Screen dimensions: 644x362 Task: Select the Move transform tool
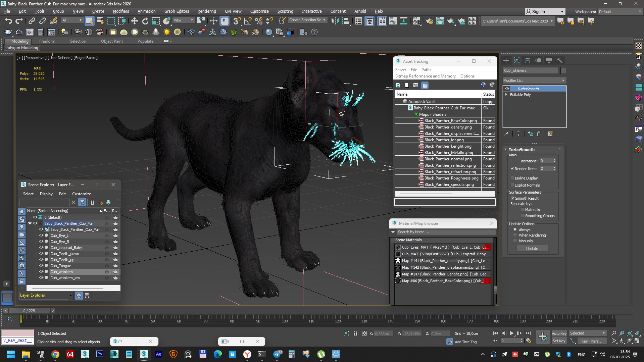pyautogui.click(x=134, y=21)
